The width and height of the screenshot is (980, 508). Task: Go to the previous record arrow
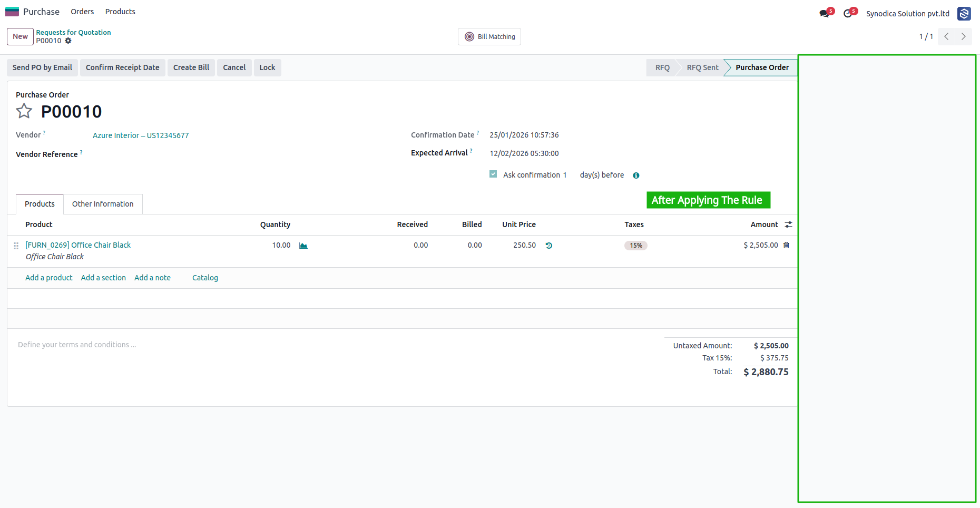coord(946,36)
